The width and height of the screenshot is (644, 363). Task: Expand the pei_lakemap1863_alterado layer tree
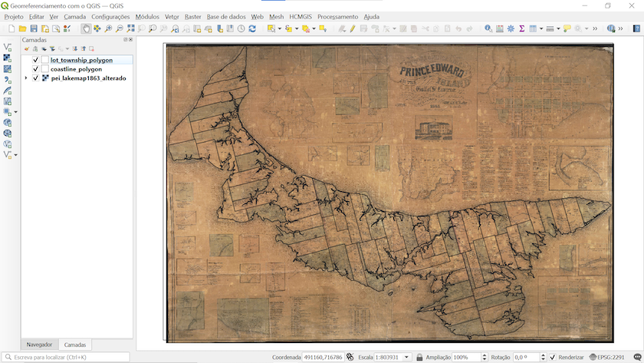pos(26,78)
